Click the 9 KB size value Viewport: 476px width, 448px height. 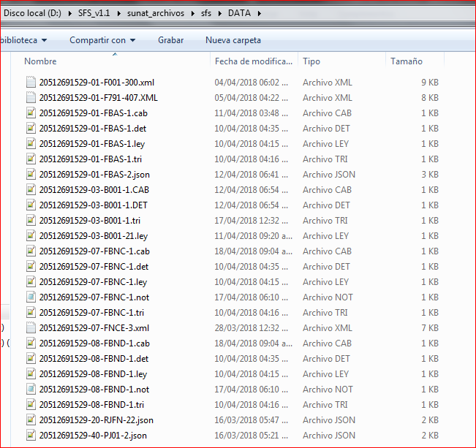pyautogui.click(x=430, y=83)
